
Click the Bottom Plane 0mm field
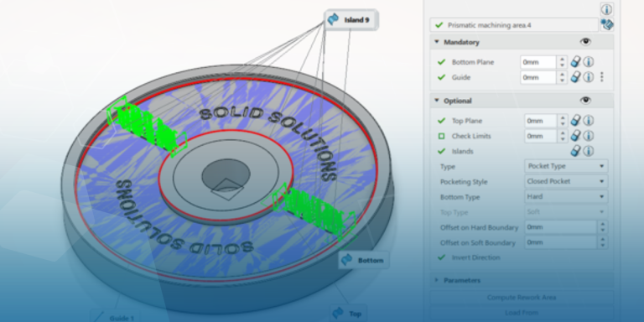pos(538,62)
